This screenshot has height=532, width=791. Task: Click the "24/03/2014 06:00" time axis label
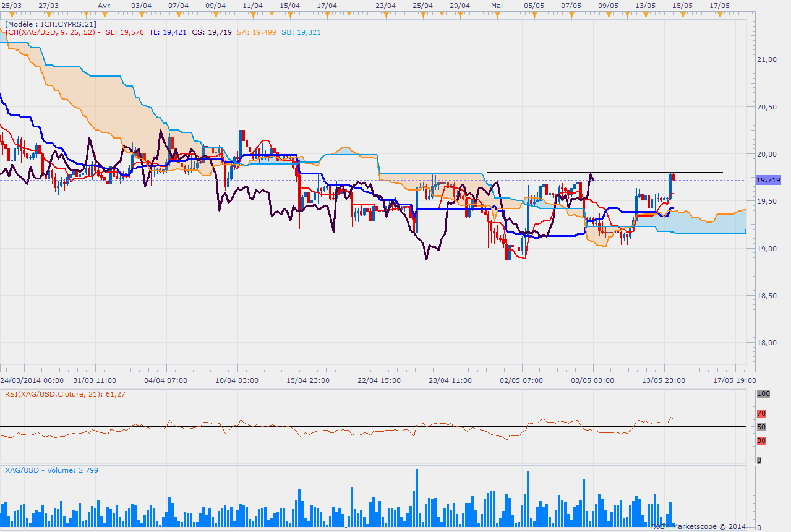point(32,380)
